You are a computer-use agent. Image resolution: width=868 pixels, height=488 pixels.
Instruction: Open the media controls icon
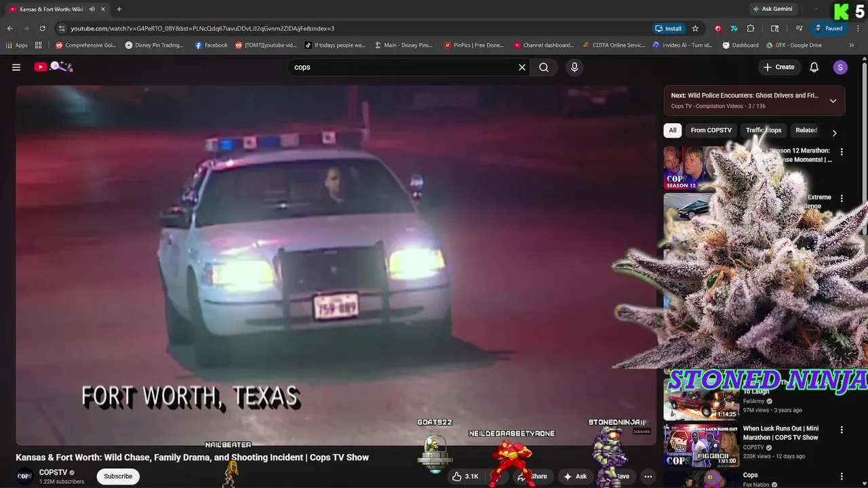[800, 28]
